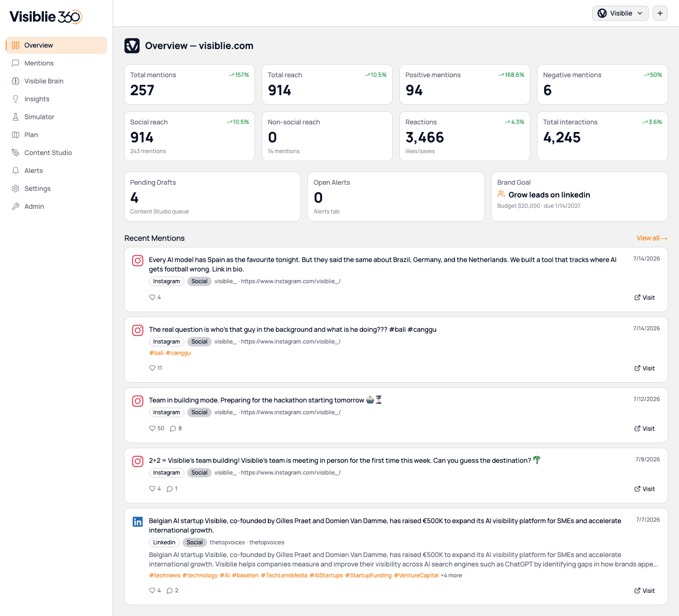Screen dimensions: 679x616
Task: Open the Open Alerts card
Action: point(396,197)
